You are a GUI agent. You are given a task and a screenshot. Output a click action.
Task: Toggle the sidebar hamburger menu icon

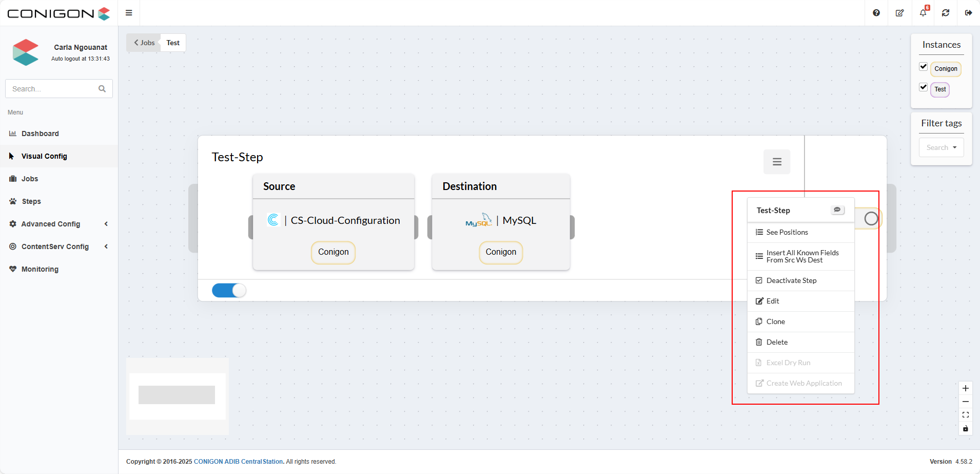point(129,13)
